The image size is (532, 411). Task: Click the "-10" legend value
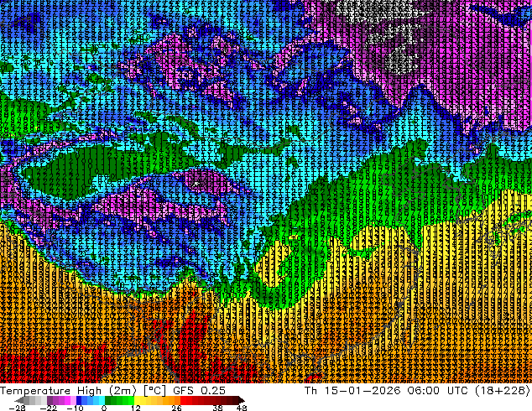tap(75, 408)
